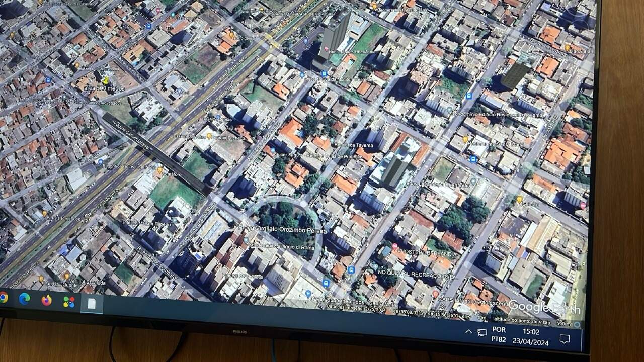
Task: Click the orange pin at Rondon Pacheco business
Action: pos(209,136)
